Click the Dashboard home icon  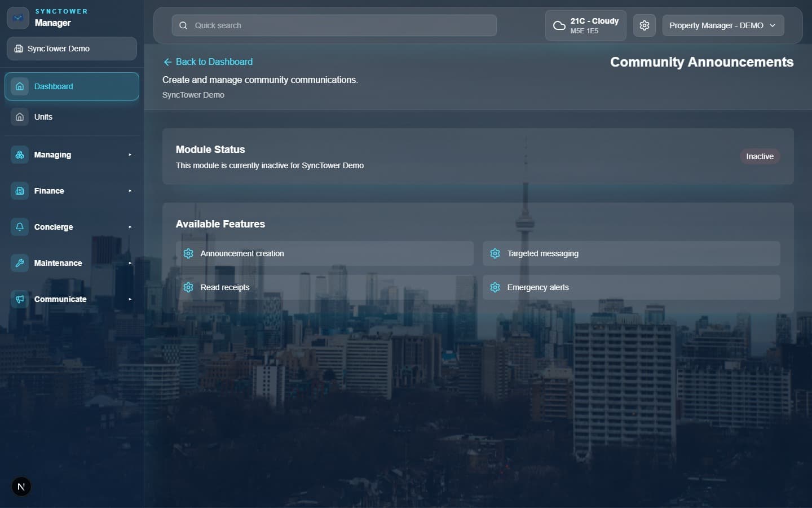coord(20,86)
